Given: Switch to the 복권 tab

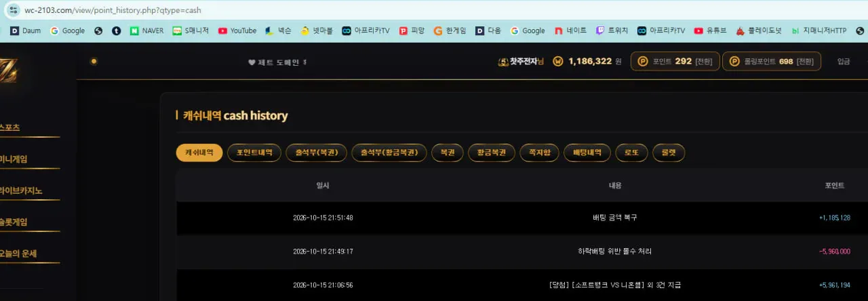Looking at the screenshot, I should coord(448,153).
